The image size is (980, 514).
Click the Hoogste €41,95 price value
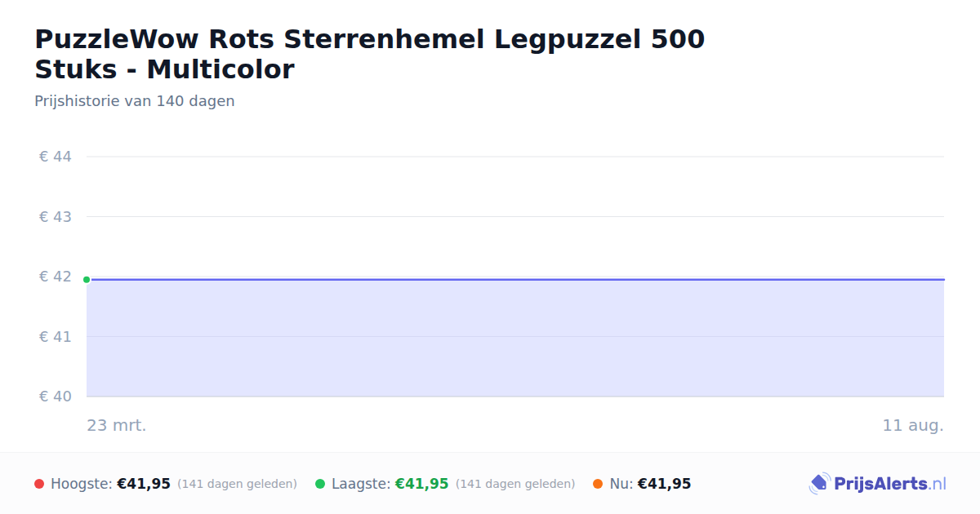144,484
